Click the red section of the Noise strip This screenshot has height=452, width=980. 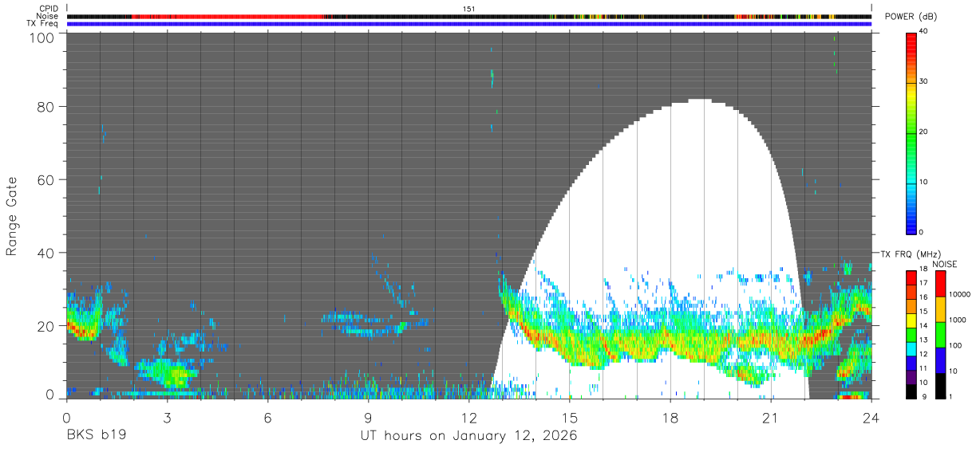tap(227, 16)
